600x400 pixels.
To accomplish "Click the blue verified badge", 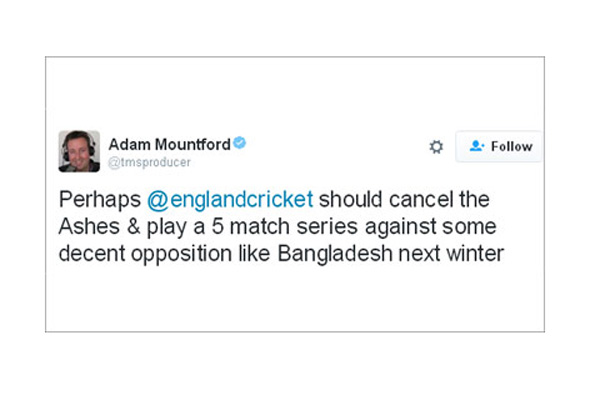I will pos(240,143).
